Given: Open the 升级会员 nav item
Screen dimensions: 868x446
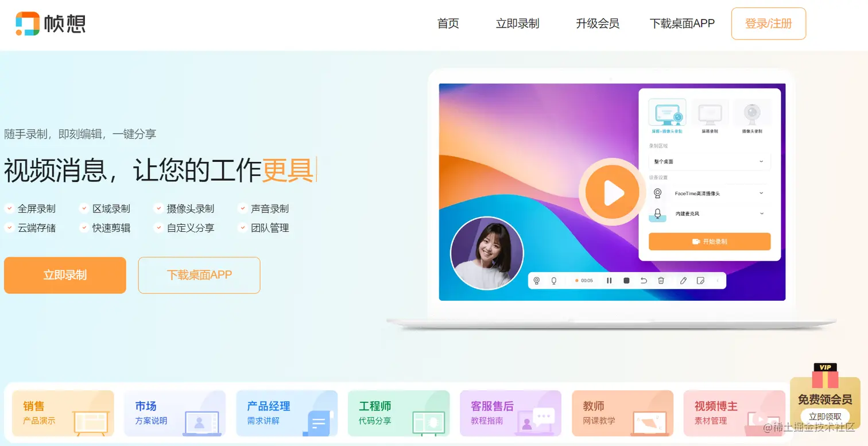Looking at the screenshot, I should [x=598, y=24].
